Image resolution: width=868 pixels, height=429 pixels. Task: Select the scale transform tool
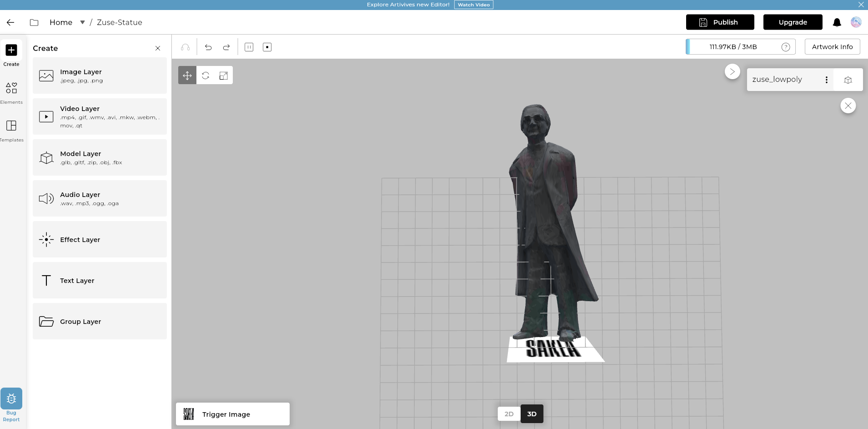[x=223, y=76]
